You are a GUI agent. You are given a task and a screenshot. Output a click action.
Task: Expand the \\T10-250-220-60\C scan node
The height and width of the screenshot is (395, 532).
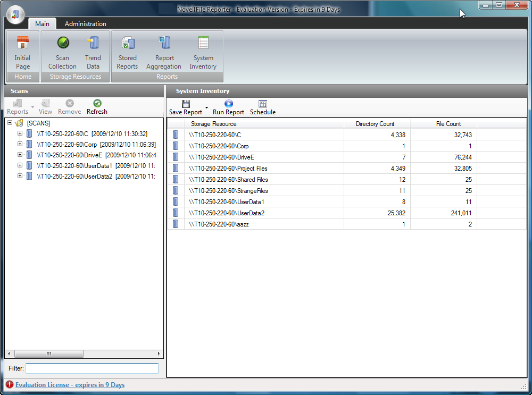coord(20,133)
